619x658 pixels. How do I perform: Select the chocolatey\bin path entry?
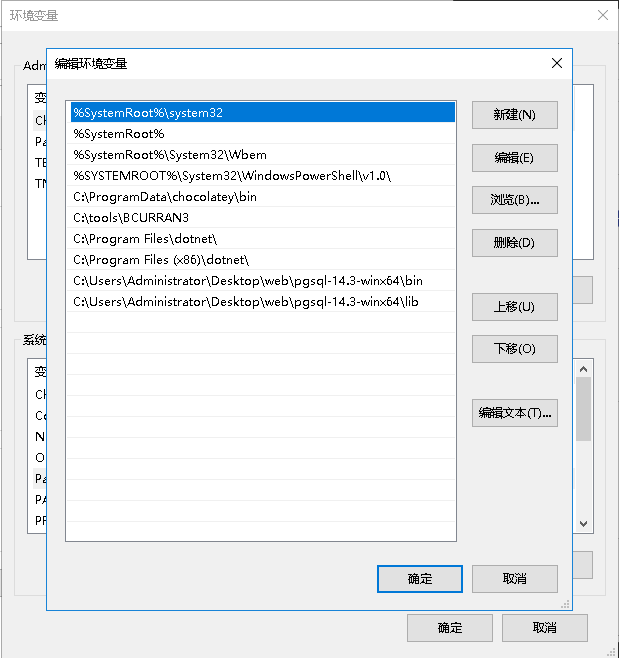click(x=261, y=197)
